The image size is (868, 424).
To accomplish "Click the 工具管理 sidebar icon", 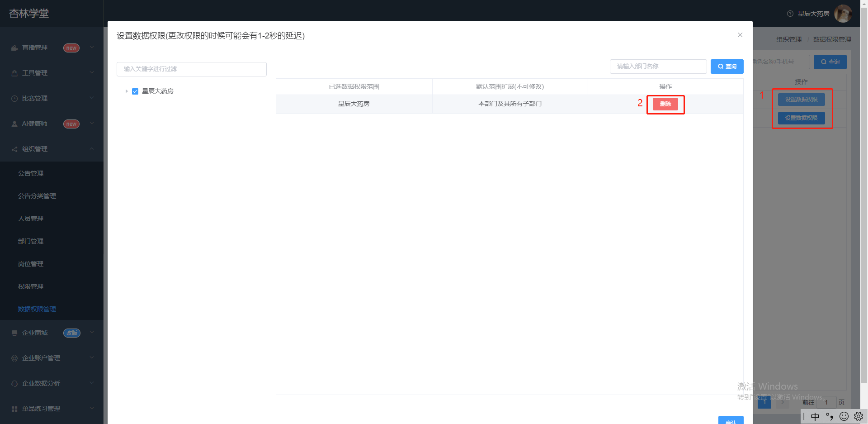I will tap(14, 73).
